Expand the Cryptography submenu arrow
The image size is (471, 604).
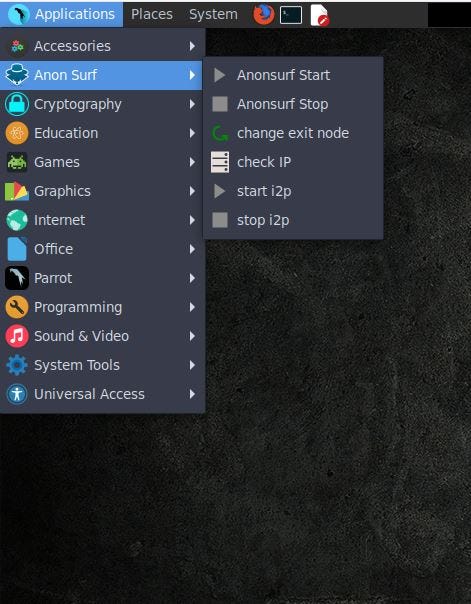pyautogui.click(x=192, y=104)
